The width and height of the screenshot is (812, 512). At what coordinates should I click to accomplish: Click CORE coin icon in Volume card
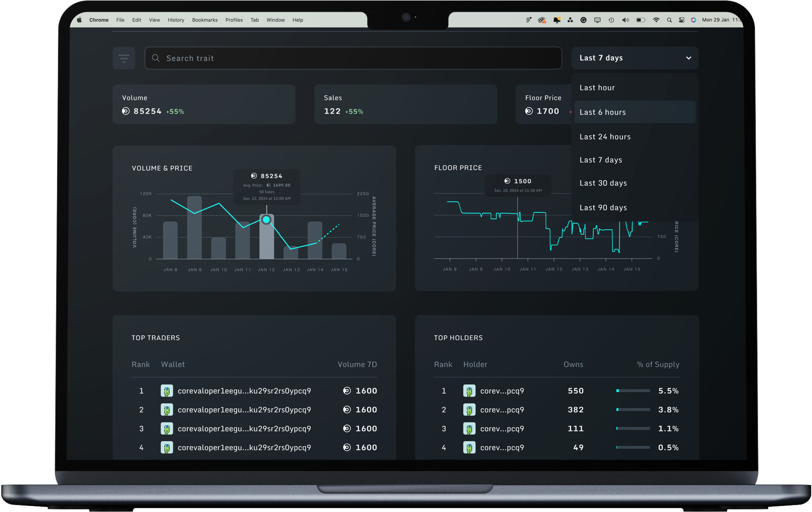(x=126, y=111)
